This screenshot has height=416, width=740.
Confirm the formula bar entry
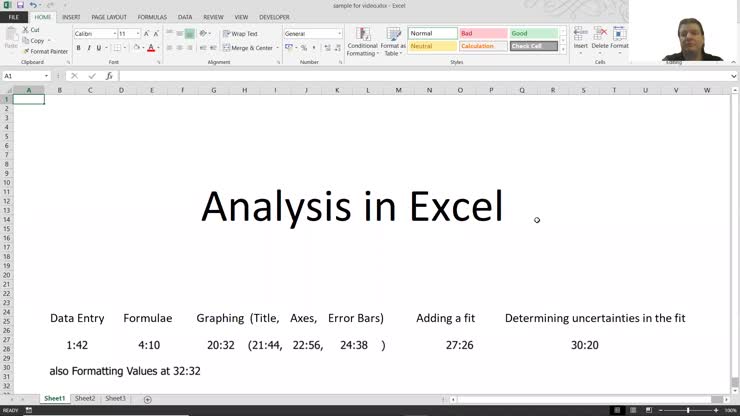(92, 76)
